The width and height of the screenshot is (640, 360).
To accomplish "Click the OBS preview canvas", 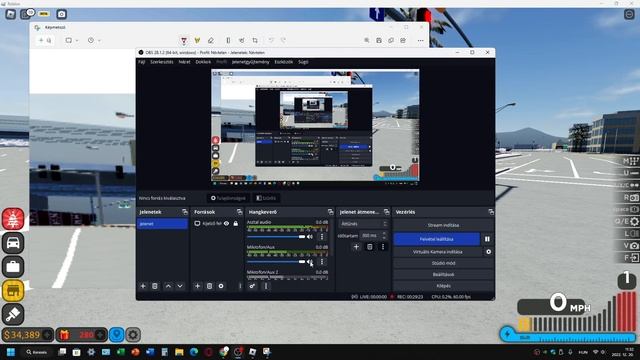I will (315, 126).
